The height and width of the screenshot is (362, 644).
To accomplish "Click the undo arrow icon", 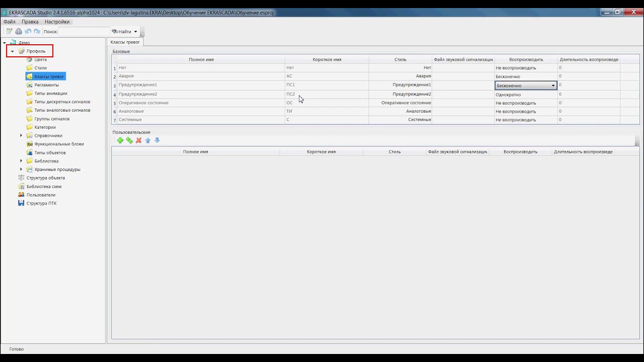I will pyautogui.click(x=28, y=32).
